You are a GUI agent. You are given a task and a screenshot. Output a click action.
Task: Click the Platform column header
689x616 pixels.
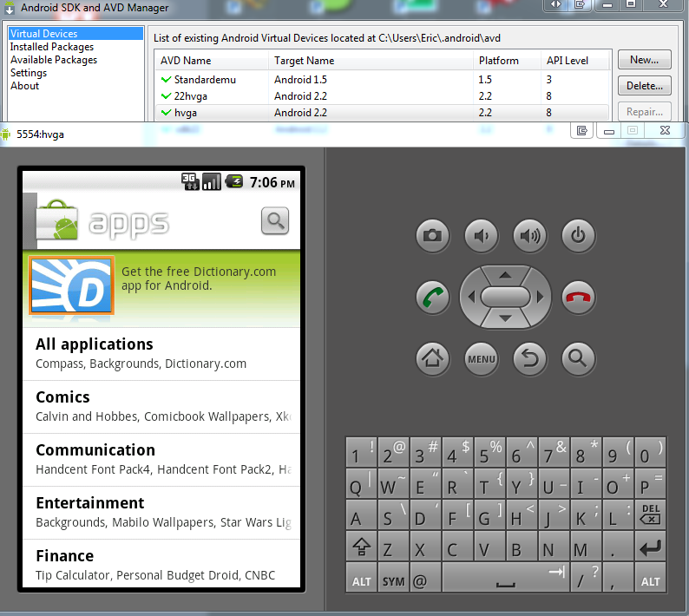point(507,61)
